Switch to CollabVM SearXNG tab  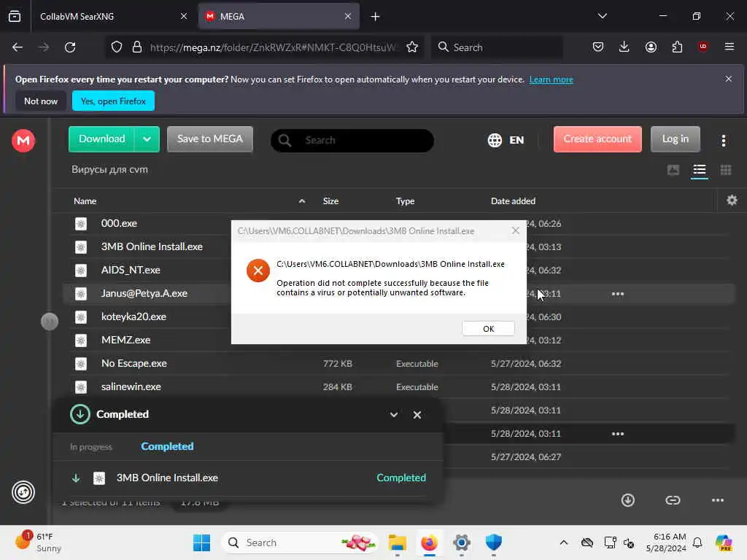(x=111, y=16)
